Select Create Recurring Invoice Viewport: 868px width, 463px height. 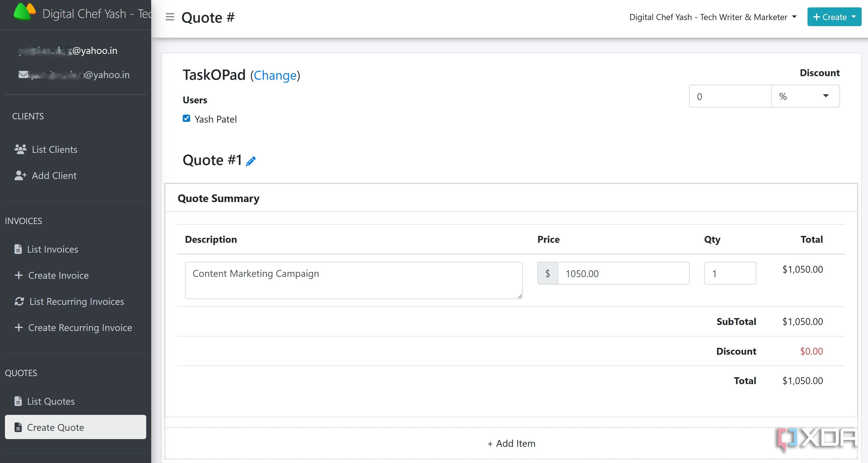tap(76, 327)
